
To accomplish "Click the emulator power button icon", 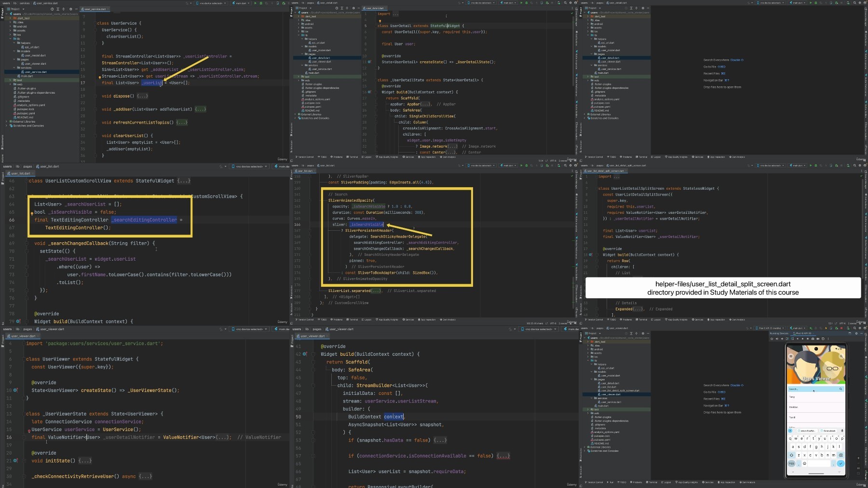I will (772, 339).
